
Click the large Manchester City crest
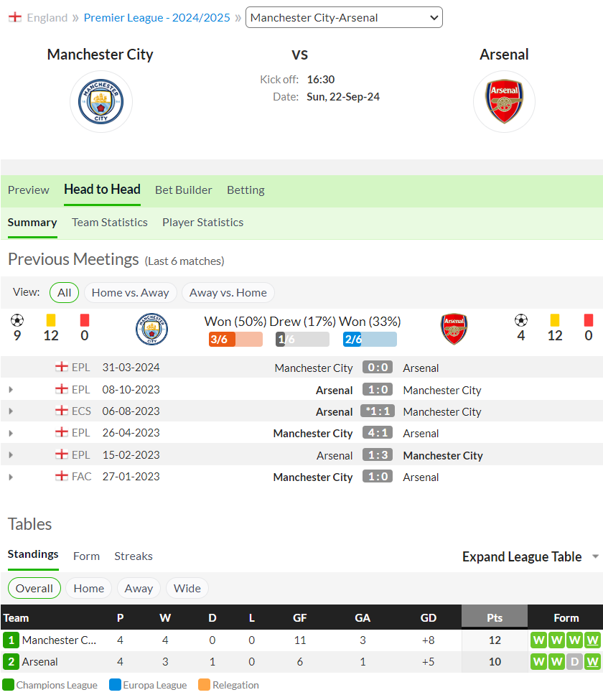[101, 101]
